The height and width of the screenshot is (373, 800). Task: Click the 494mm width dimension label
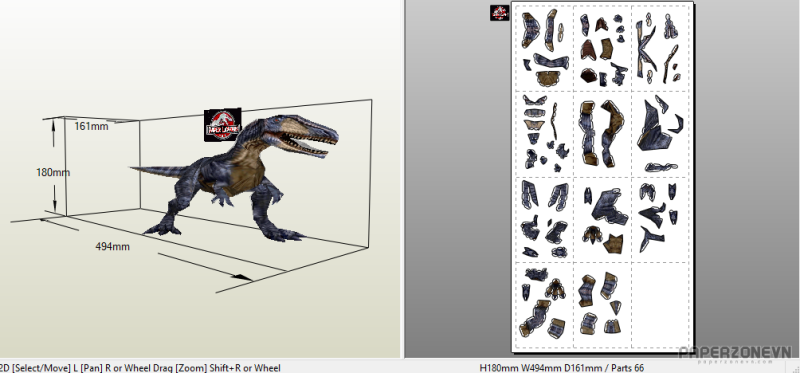point(112,246)
